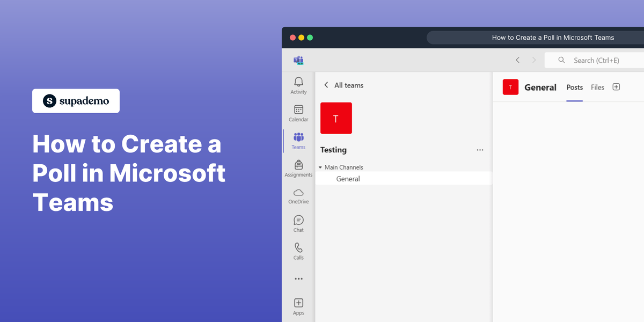Click the large red Testing team tile
The width and height of the screenshot is (644, 322).
[x=336, y=118]
